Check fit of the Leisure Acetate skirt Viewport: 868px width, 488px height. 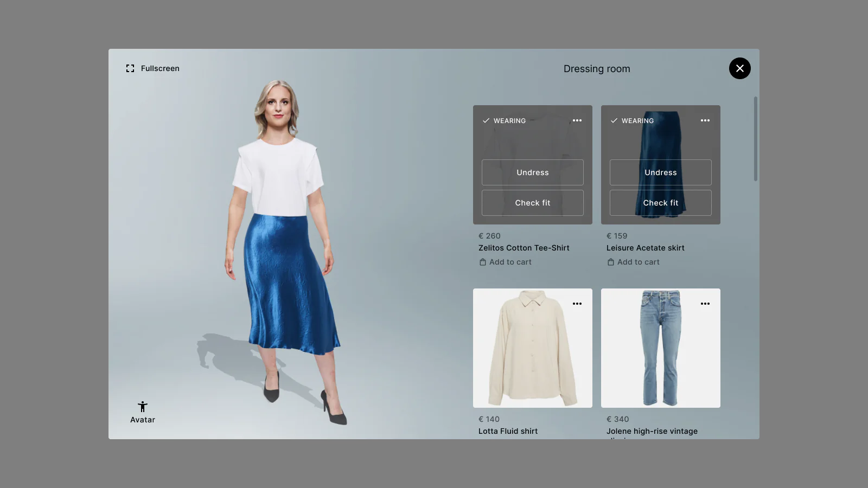tap(660, 203)
